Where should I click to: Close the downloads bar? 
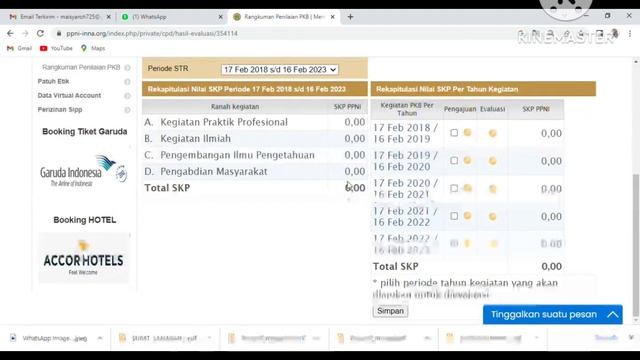coord(631,338)
